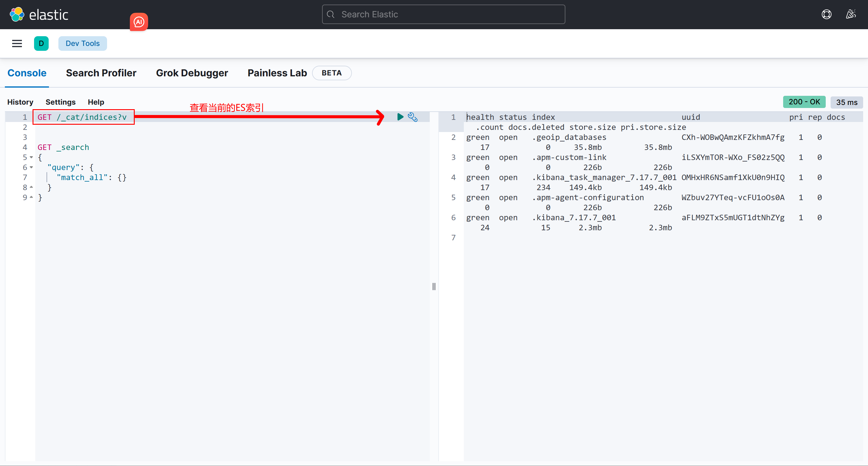Collapse the query fold at editor line 6
The image size is (868, 466).
point(31,168)
